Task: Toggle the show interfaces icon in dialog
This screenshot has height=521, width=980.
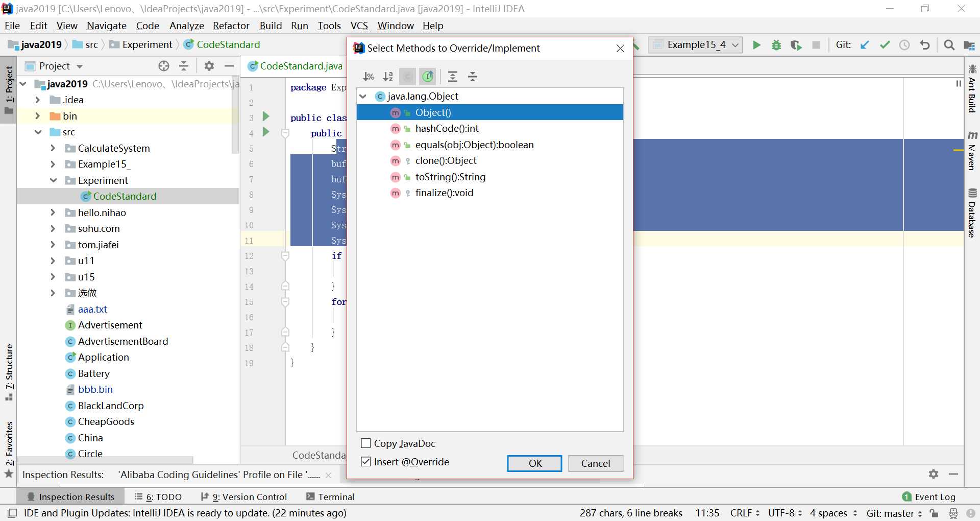Action: (428, 77)
